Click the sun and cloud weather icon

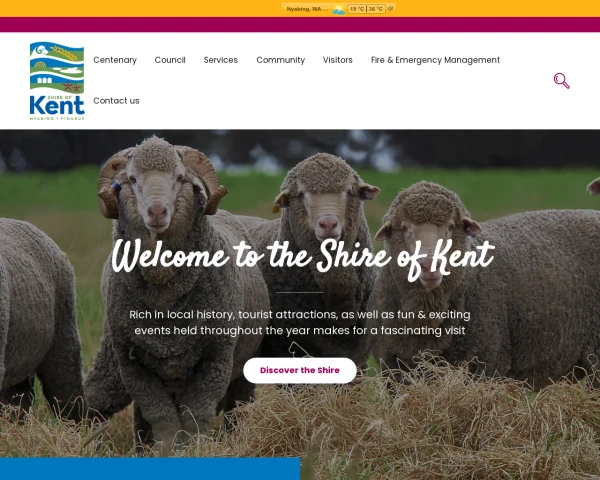click(339, 9)
